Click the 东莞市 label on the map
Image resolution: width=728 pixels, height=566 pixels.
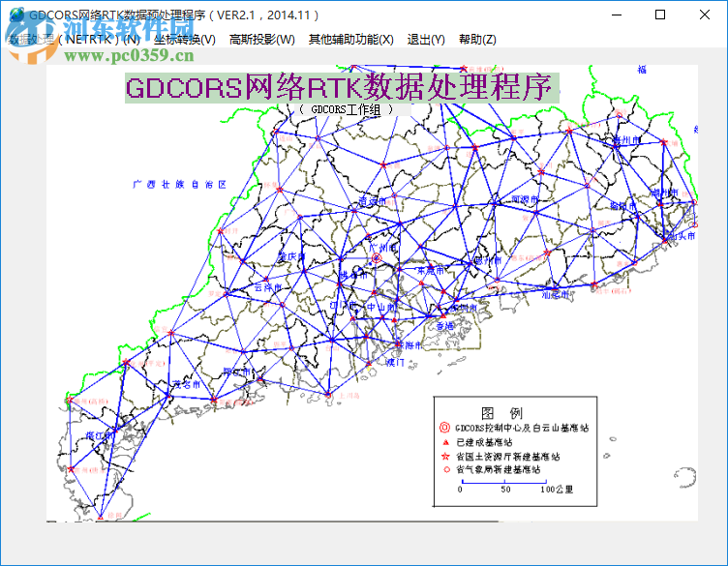431,271
